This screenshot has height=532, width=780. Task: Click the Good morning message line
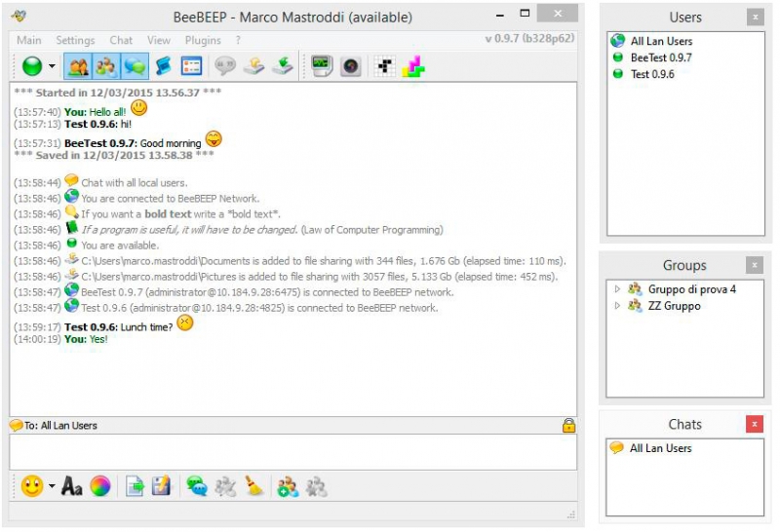(x=117, y=142)
